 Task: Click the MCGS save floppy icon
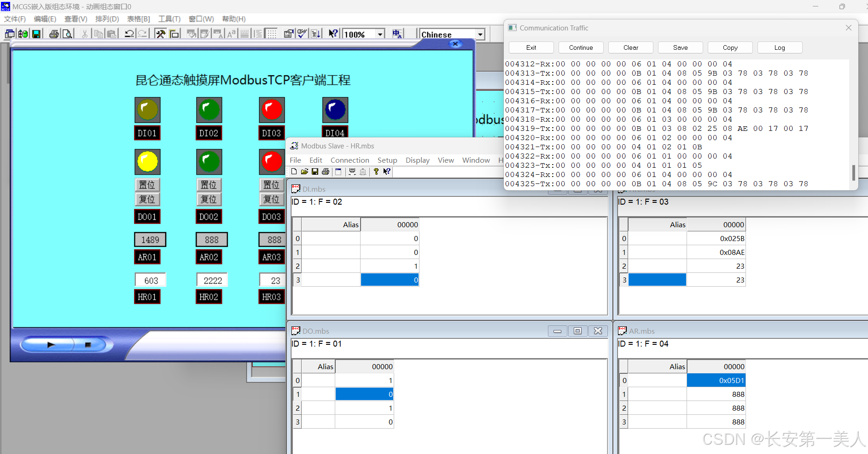pos(36,34)
